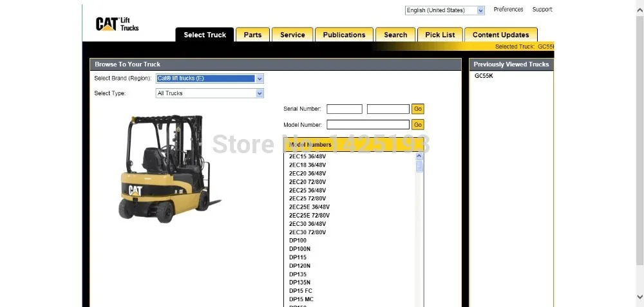Select the Content Updates tab
Screen dimensions: 644x307
(500, 35)
